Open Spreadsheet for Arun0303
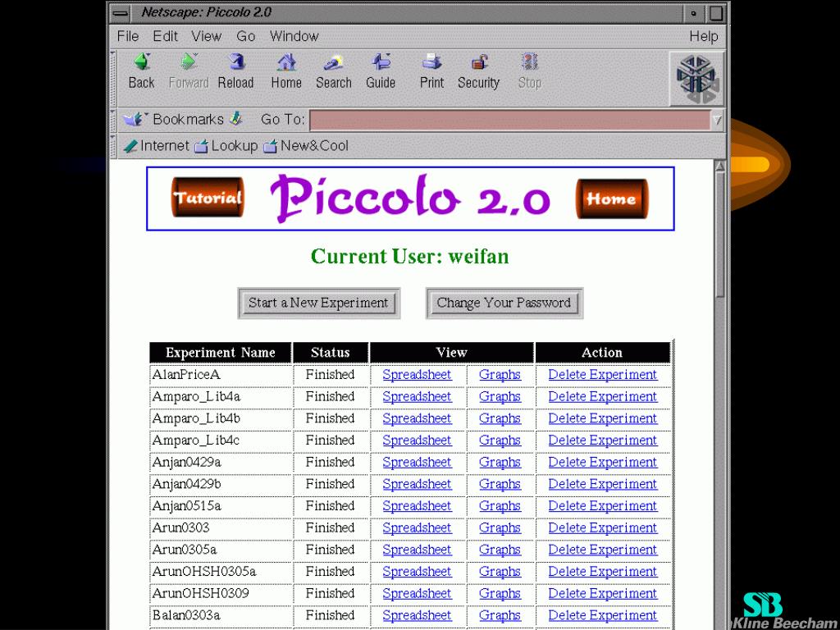The image size is (840, 630). (x=417, y=527)
